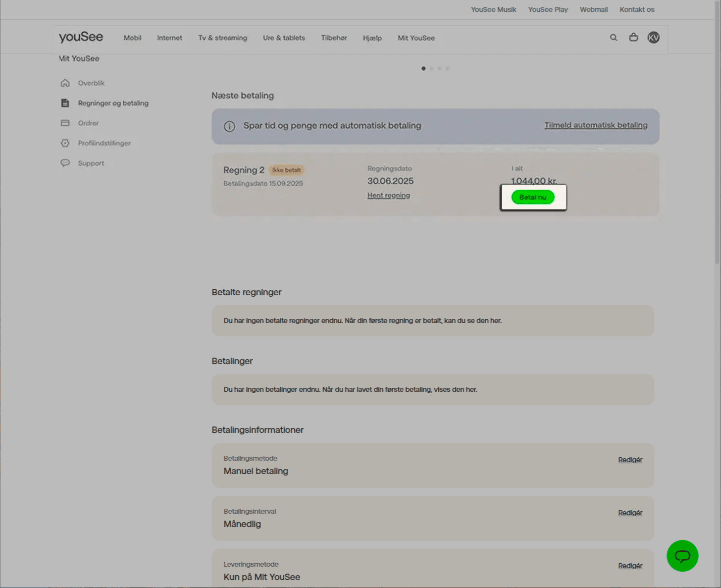Click the Overblik home icon

[x=65, y=83]
